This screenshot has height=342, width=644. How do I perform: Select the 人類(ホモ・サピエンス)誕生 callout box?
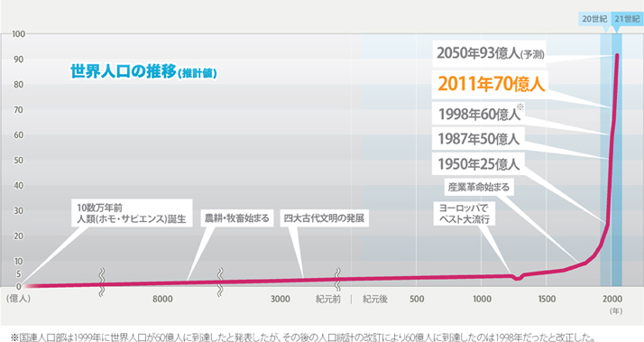coord(132,213)
